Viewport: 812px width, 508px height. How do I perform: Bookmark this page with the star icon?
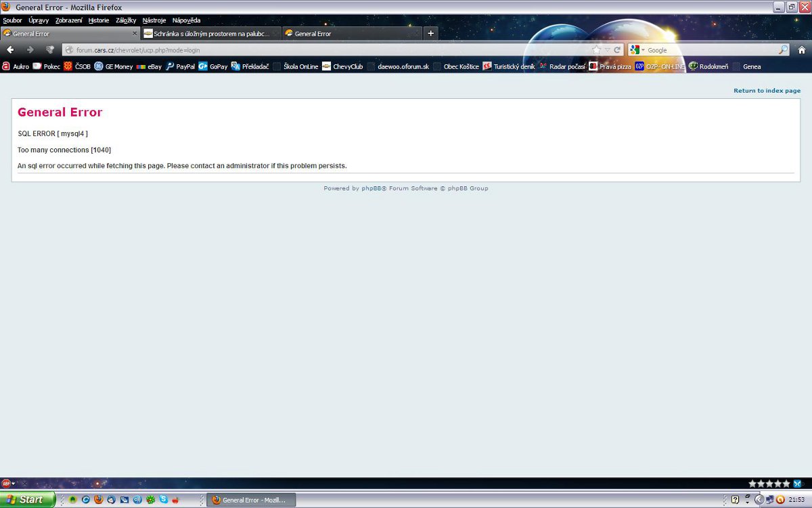tap(596, 50)
